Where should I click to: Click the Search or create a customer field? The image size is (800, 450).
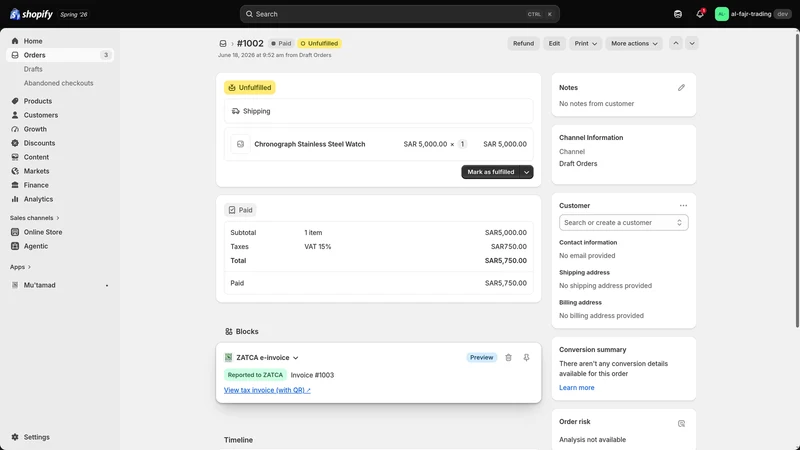pos(623,222)
